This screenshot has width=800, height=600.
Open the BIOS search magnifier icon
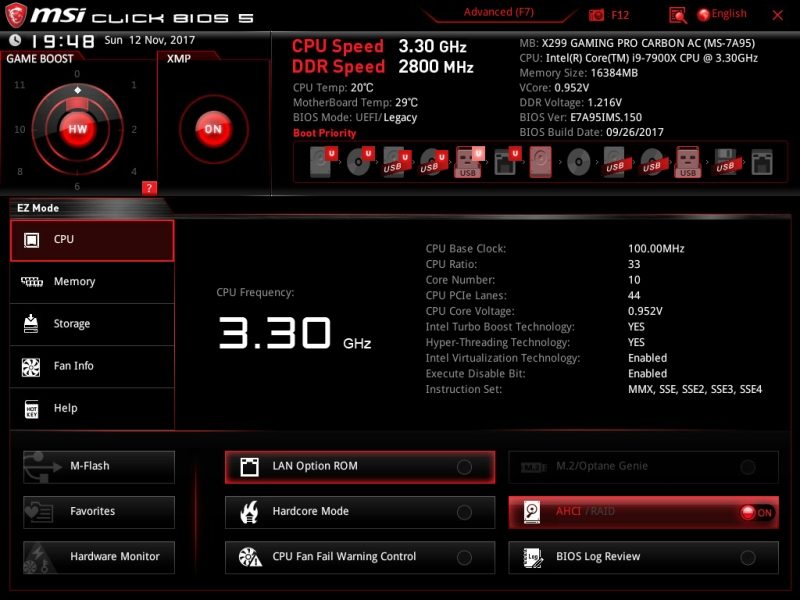(678, 14)
